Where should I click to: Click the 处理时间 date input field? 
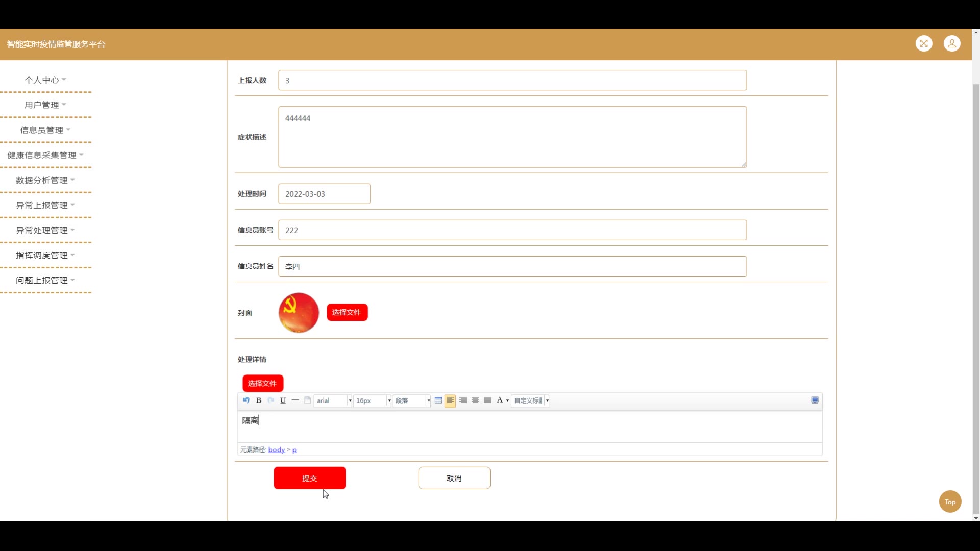coord(324,194)
